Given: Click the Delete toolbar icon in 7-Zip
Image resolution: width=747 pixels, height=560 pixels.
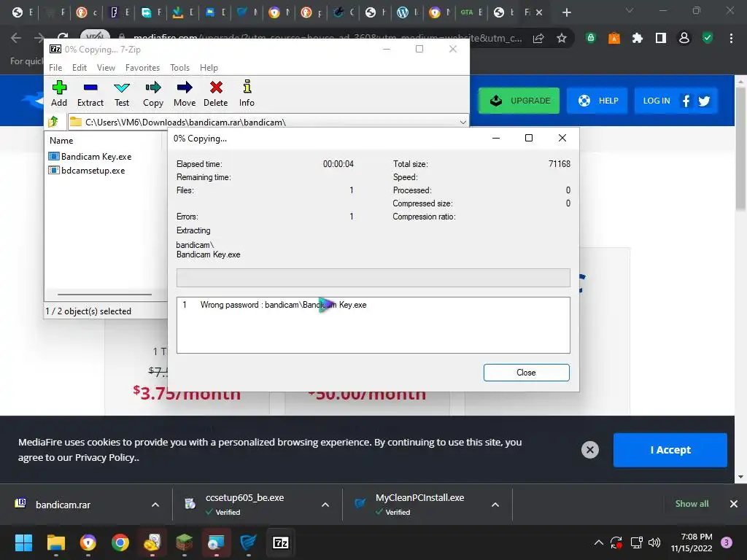Looking at the screenshot, I should tap(216, 94).
